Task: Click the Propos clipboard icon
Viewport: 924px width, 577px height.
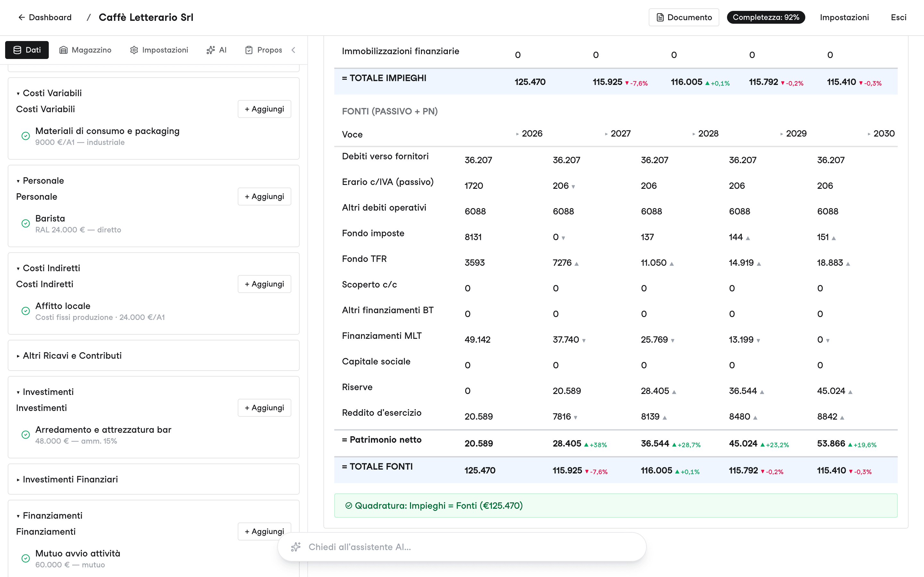Action: pyautogui.click(x=249, y=50)
